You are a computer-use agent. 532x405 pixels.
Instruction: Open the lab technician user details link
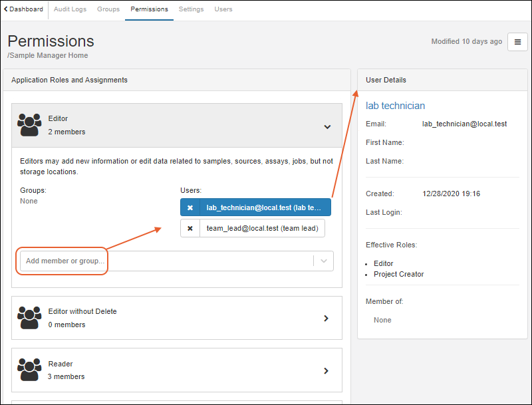(395, 106)
